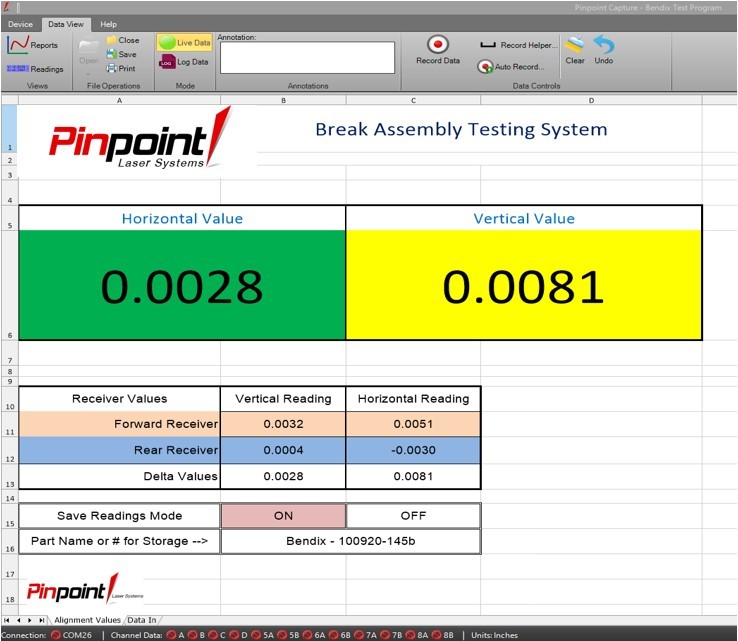The width and height of the screenshot is (738, 641).
Task: Click the Forward Receiver row label
Action: [120, 424]
